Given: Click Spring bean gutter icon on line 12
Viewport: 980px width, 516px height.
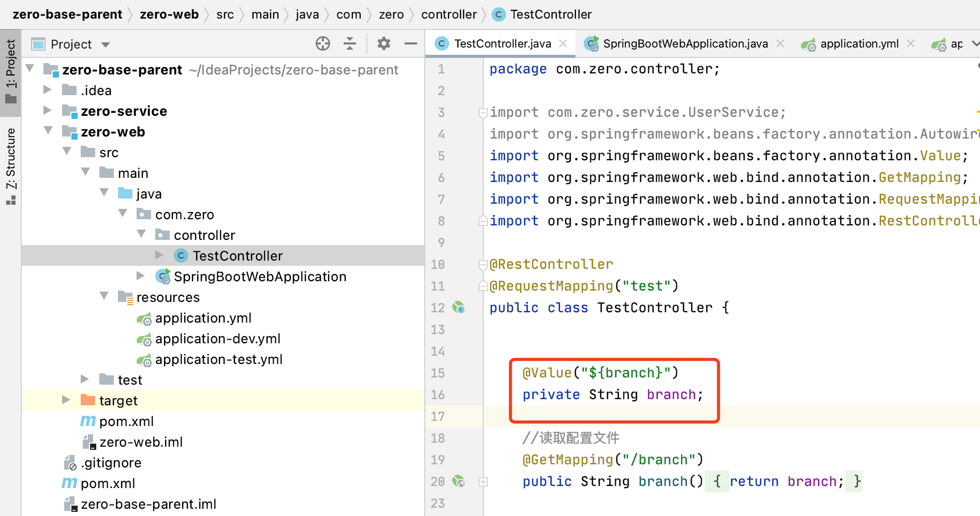Looking at the screenshot, I should click(458, 308).
